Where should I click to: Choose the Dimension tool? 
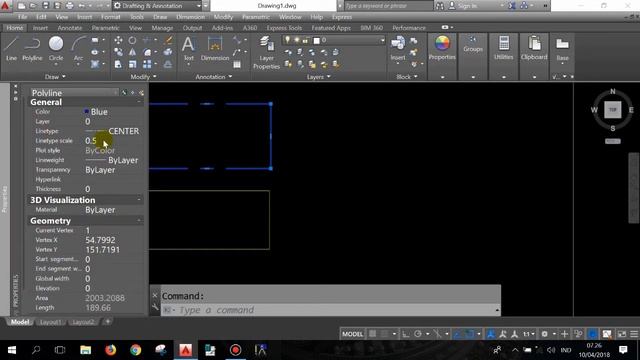(x=215, y=48)
